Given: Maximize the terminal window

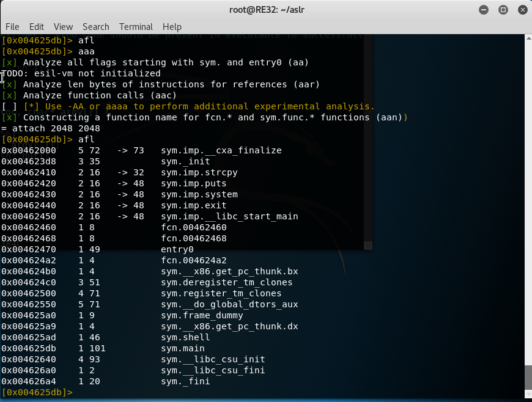Looking at the screenshot, I should click(x=503, y=10).
